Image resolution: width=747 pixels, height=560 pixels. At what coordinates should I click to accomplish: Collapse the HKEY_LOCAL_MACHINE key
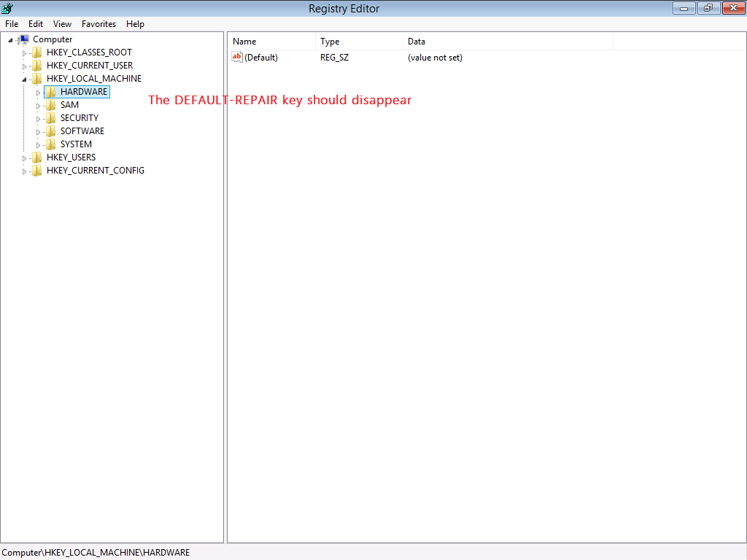24,79
